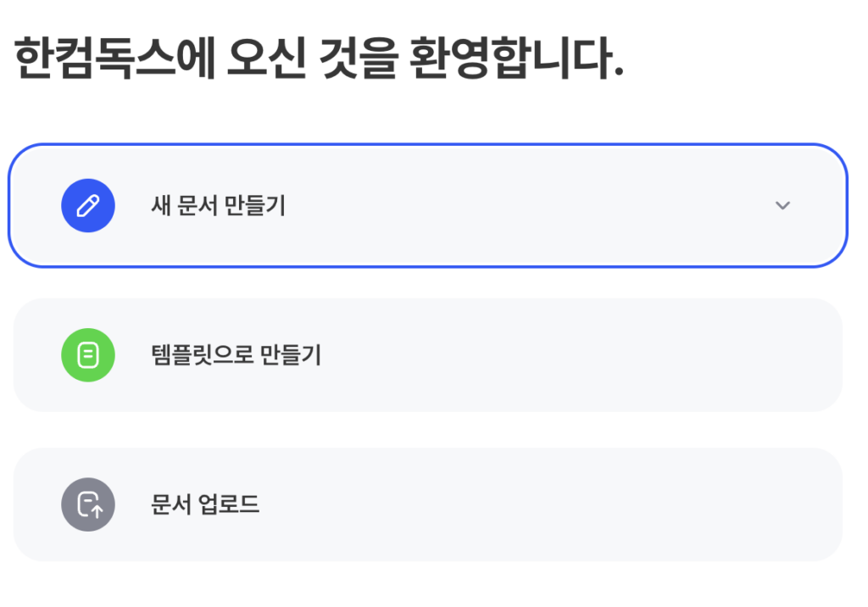Click the 문서 업로드 label
Viewport: 868px width, 607px height.
click(205, 504)
